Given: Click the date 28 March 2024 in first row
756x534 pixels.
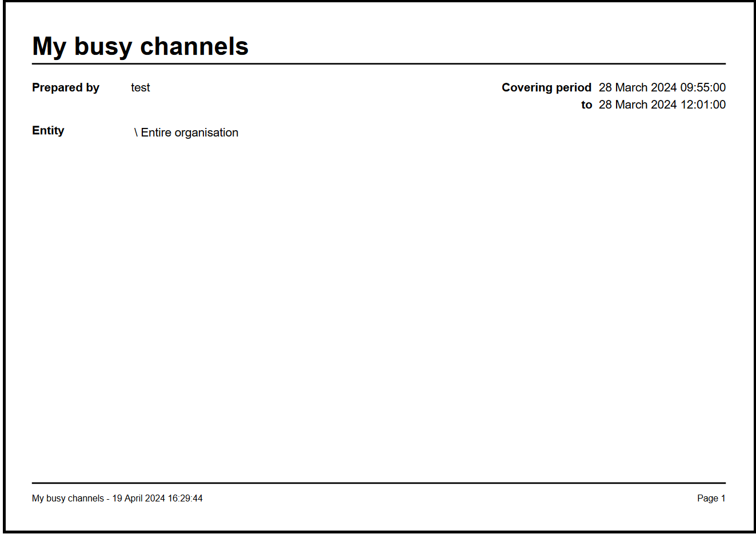Looking at the screenshot, I should (639, 87).
